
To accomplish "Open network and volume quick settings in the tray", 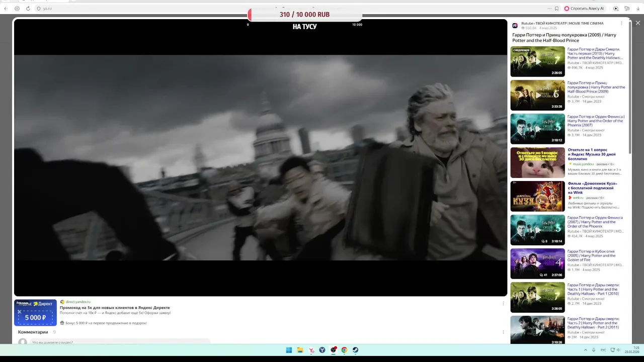I will click(x=616, y=350).
